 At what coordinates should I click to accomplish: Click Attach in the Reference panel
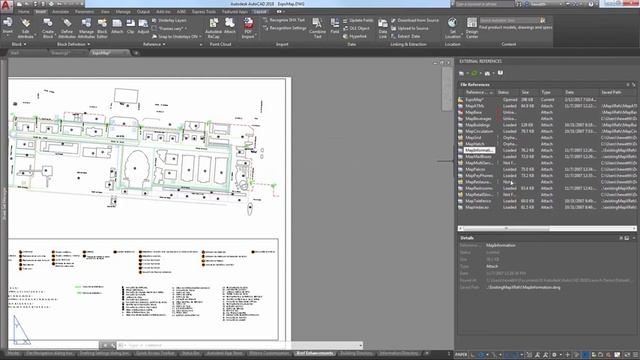[117, 25]
